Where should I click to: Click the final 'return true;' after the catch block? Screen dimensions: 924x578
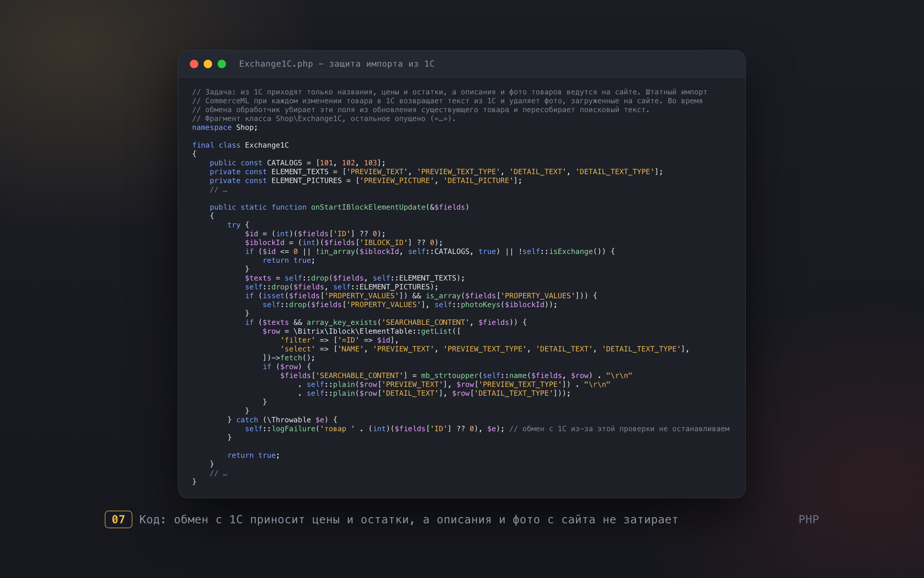[254, 455]
